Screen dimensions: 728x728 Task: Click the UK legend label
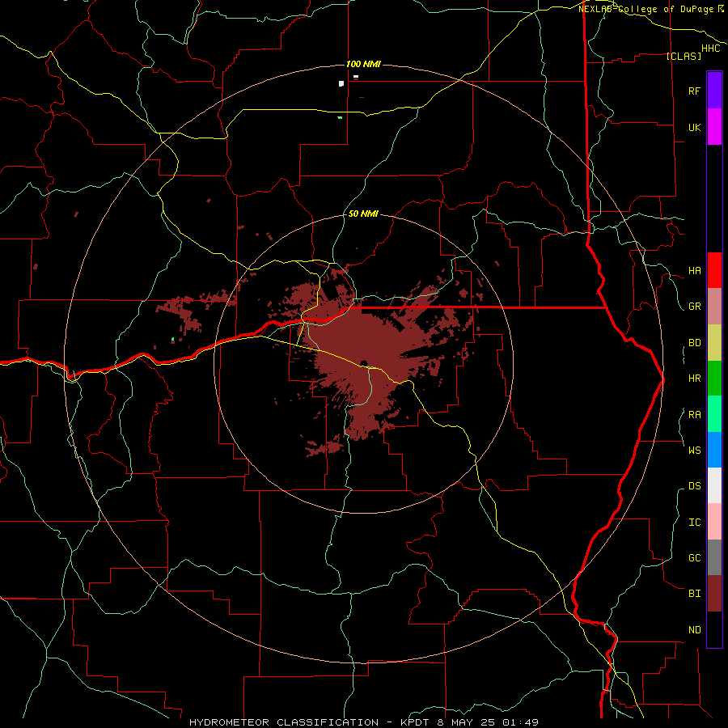(x=694, y=127)
